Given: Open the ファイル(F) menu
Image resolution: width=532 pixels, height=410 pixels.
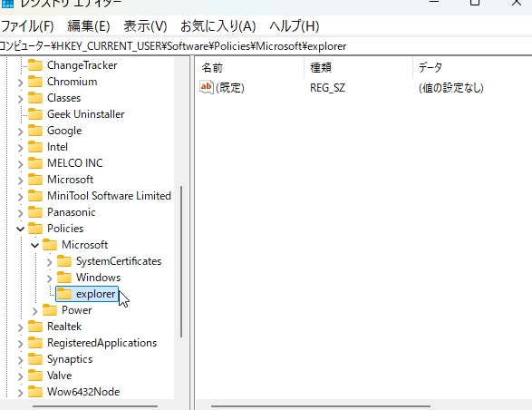Looking at the screenshot, I should (27, 25).
